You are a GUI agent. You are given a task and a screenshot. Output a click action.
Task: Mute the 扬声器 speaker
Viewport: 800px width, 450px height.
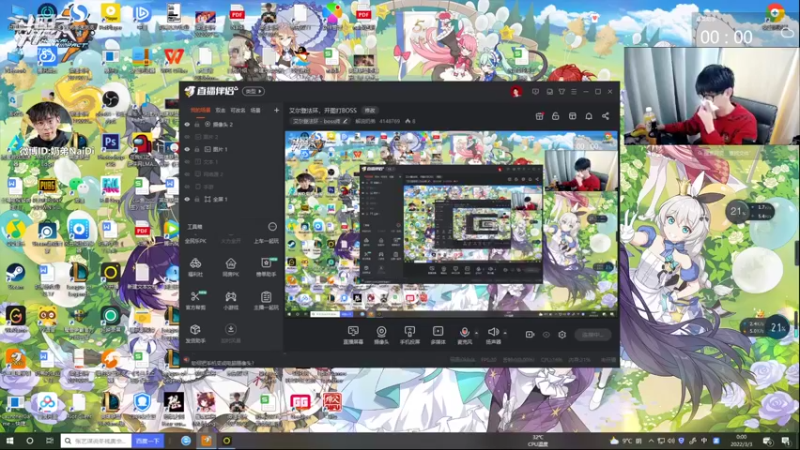(x=493, y=335)
